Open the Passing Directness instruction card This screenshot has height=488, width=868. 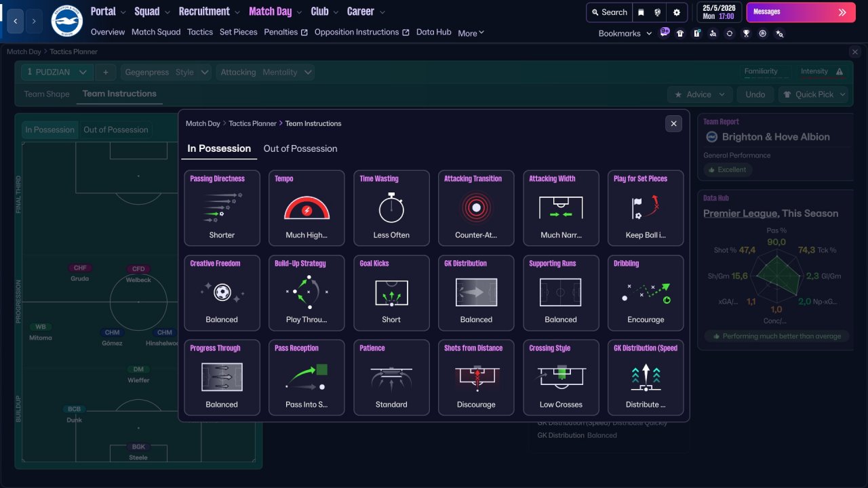point(222,208)
